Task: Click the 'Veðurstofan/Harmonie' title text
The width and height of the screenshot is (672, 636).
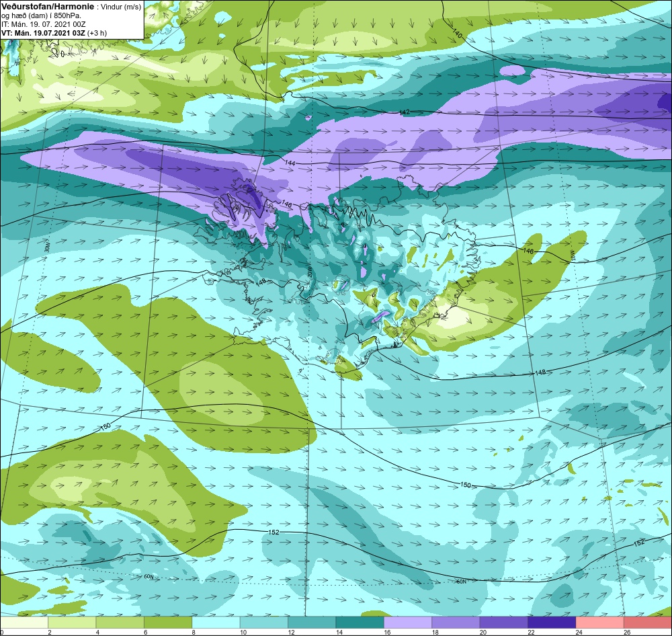Action: coord(48,7)
